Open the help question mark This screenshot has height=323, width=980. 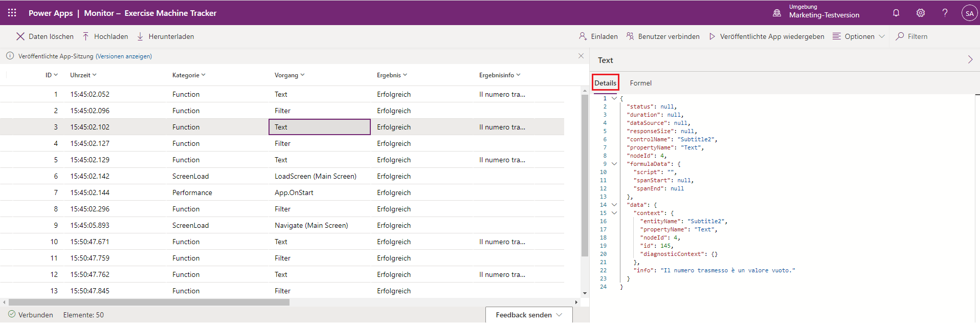click(945, 13)
